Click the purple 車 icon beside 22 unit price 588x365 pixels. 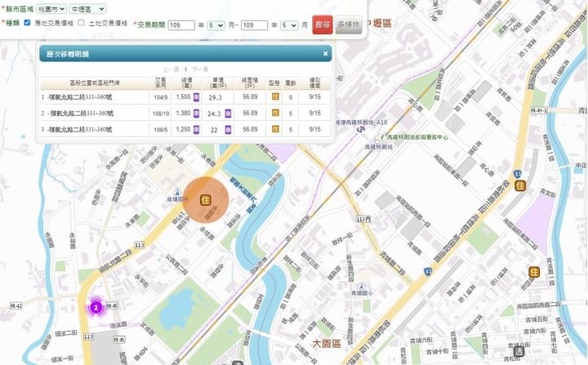pos(228,129)
